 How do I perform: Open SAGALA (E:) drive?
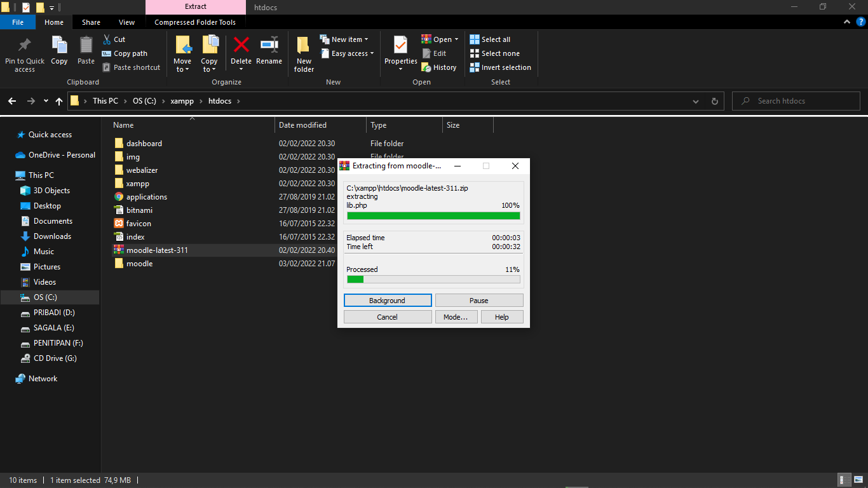coord(53,328)
